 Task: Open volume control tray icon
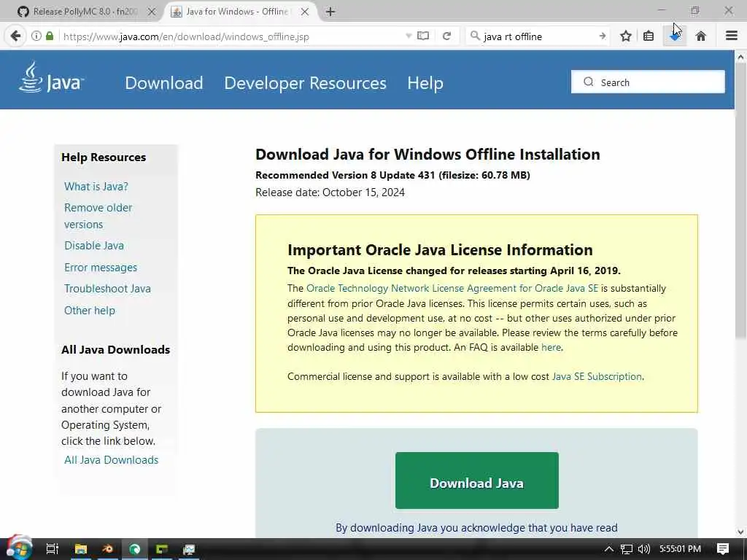[643, 549]
